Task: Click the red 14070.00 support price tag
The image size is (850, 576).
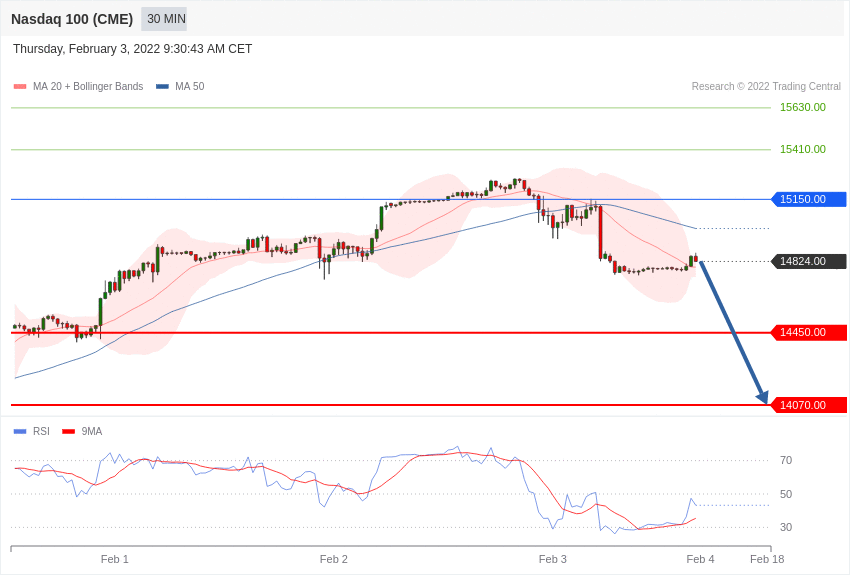Action: (x=809, y=405)
